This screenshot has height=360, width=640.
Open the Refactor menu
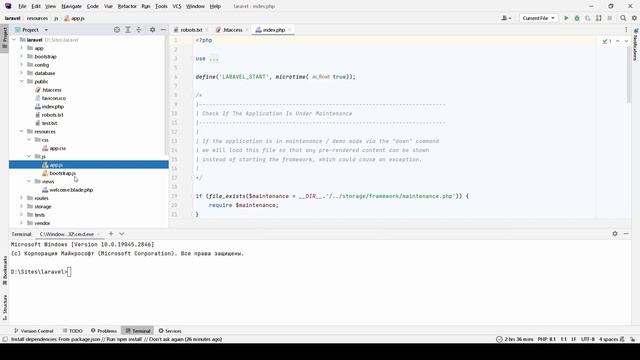[x=127, y=7]
